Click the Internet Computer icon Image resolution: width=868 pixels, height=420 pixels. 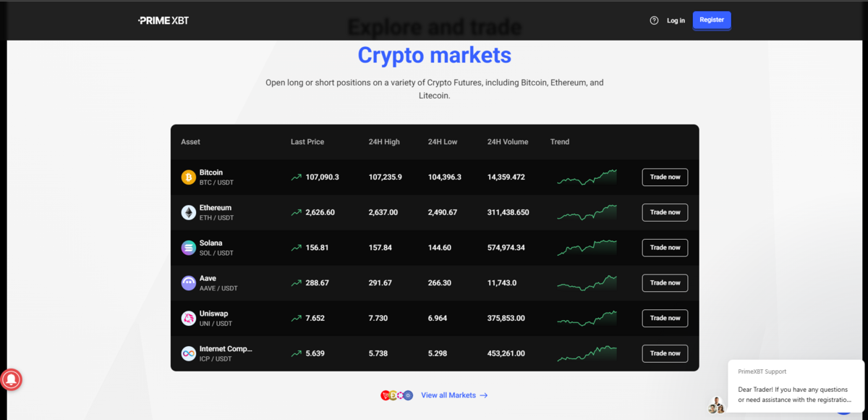[188, 353]
